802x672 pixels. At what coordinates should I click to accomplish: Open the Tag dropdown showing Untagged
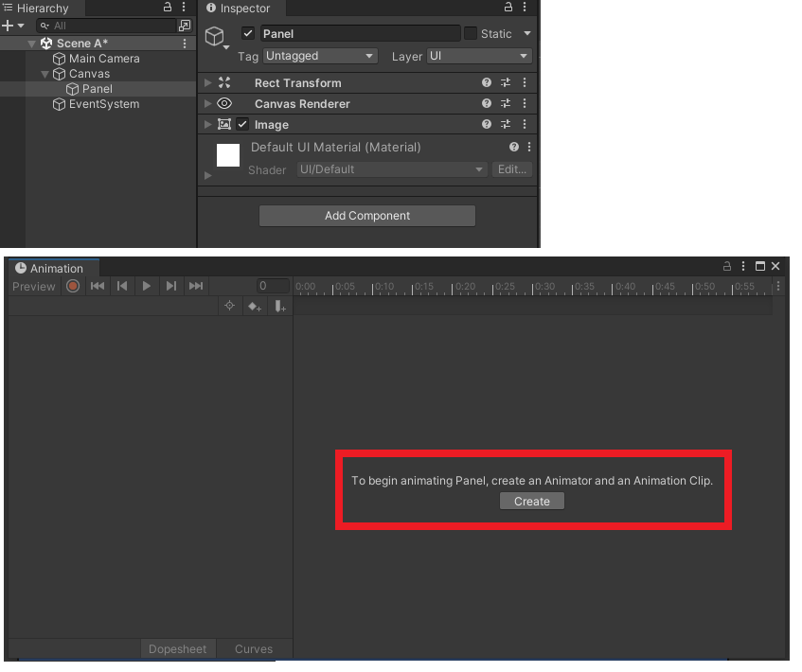click(x=321, y=56)
